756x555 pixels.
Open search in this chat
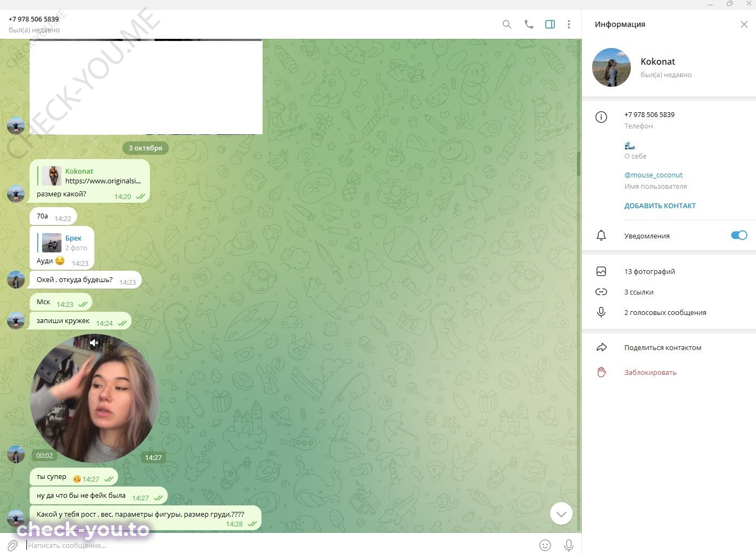(506, 24)
